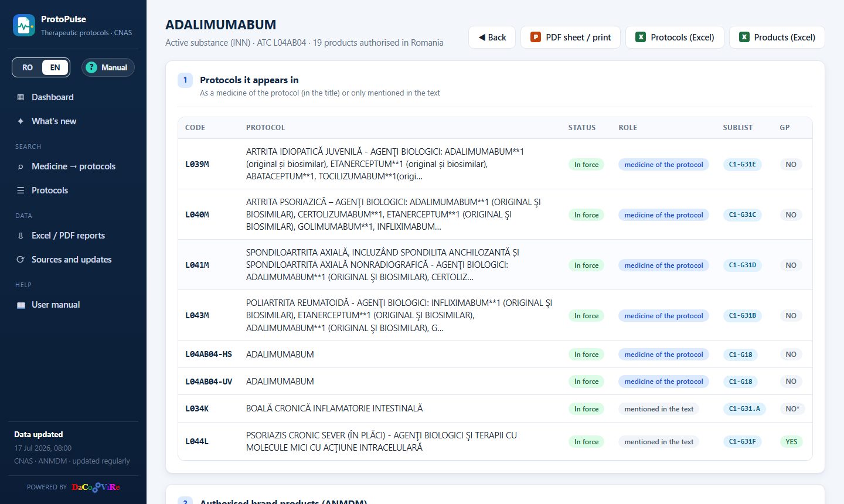844x504 pixels.
Task: Click the YES GP badge for L044L
Action: [791, 442]
